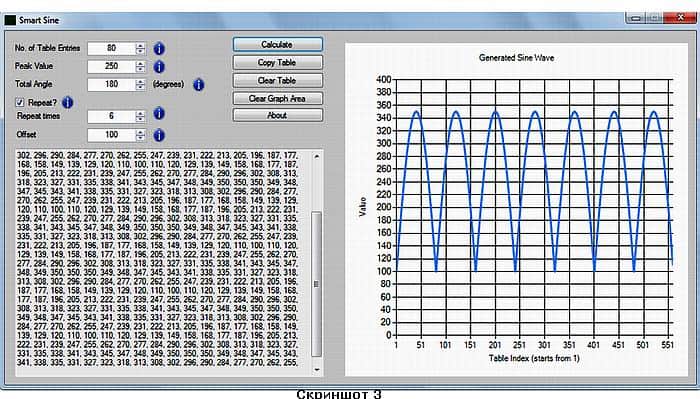
Task: Increase Offset value with the up arrow
Action: coord(140,132)
